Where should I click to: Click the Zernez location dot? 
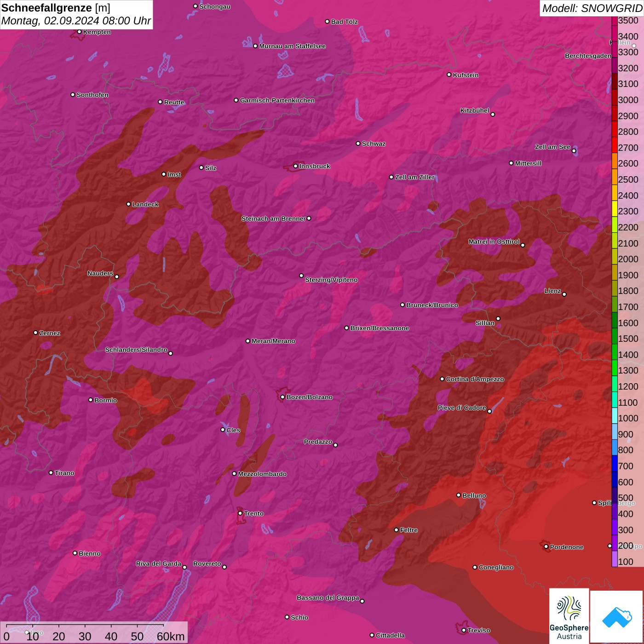36,333
